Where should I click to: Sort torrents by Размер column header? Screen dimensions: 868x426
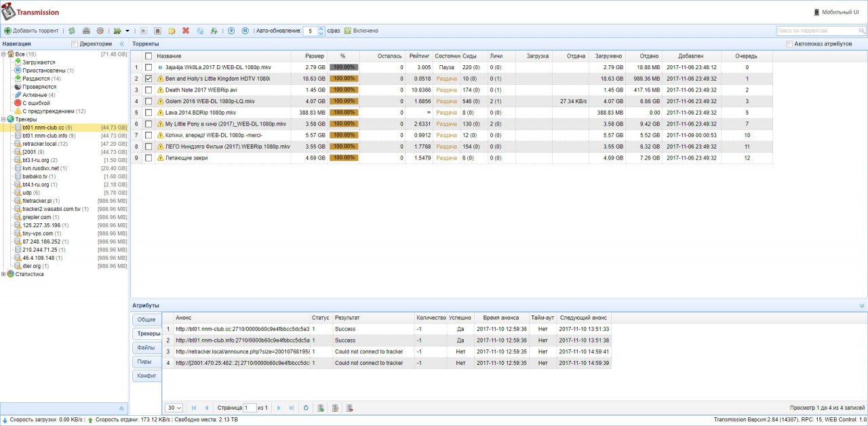309,56
